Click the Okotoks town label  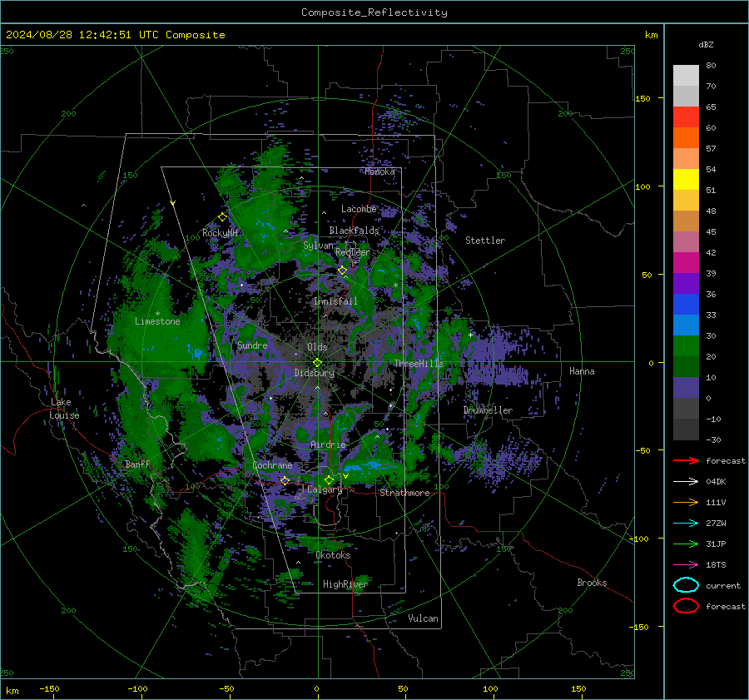click(333, 555)
